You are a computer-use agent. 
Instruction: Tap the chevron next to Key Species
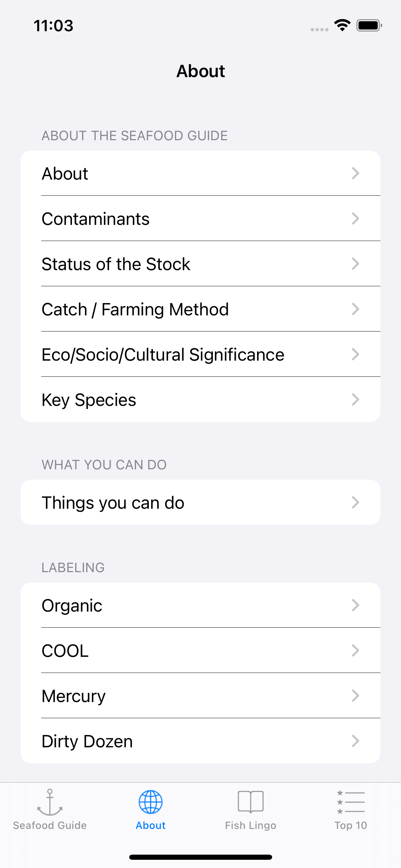(x=355, y=399)
